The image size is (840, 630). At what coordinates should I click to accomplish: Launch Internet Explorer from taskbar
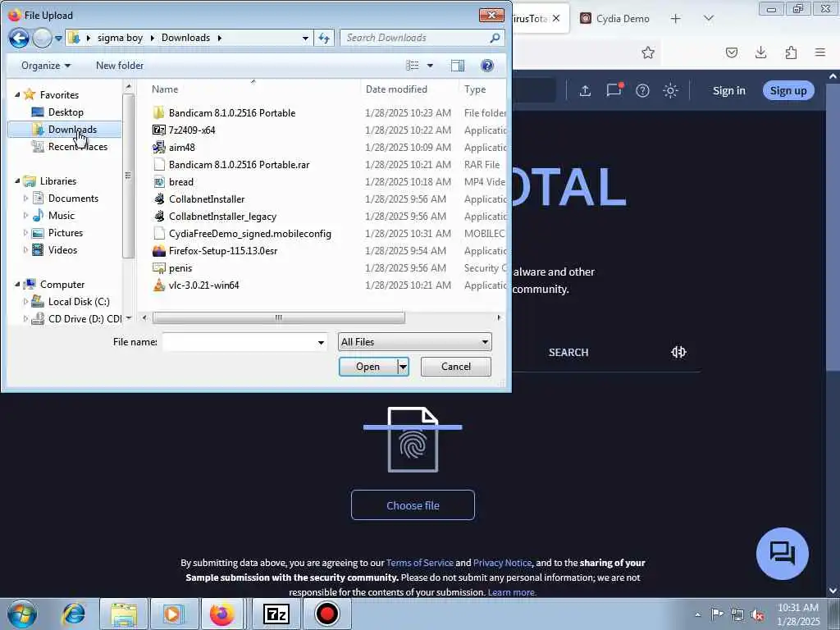(x=73, y=614)
